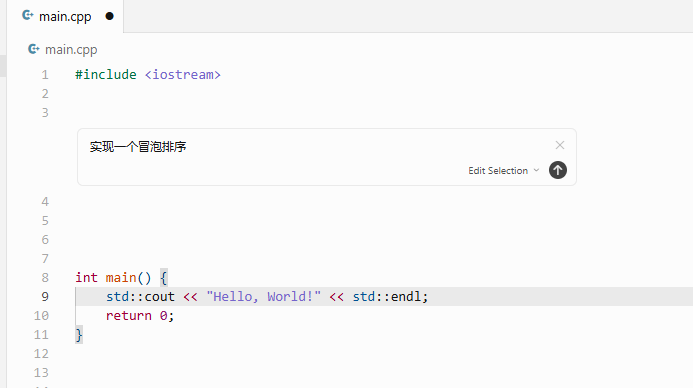This screenshot has height=388, width=693.
Task: Click the 0 literal on line 10
Action: click(x=164, y=316)
